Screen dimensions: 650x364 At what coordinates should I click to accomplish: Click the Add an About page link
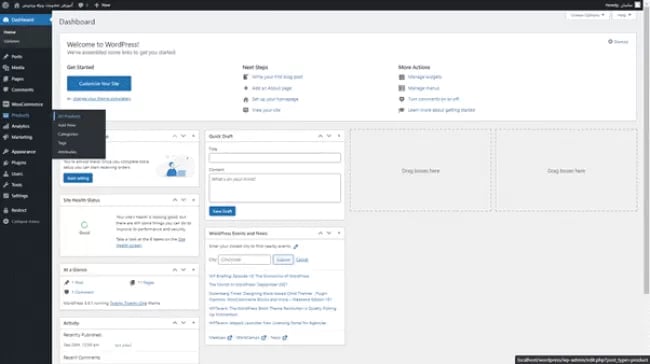click(x=272, y=88)
